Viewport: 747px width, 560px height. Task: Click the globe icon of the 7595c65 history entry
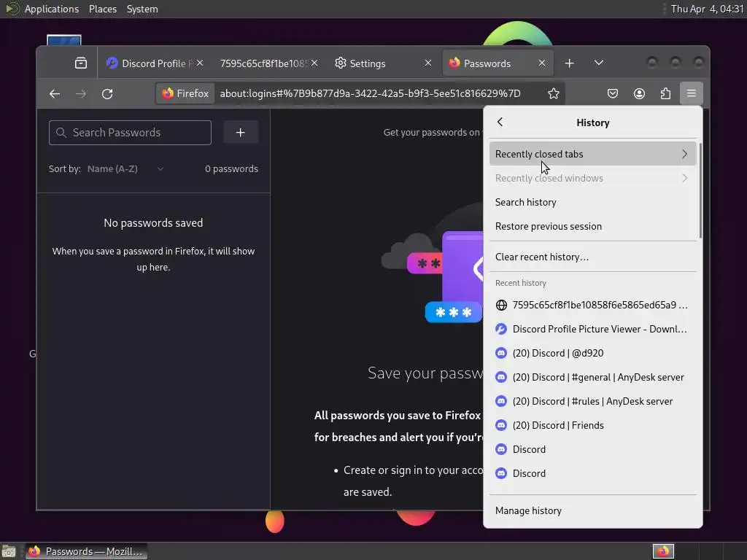501,306
